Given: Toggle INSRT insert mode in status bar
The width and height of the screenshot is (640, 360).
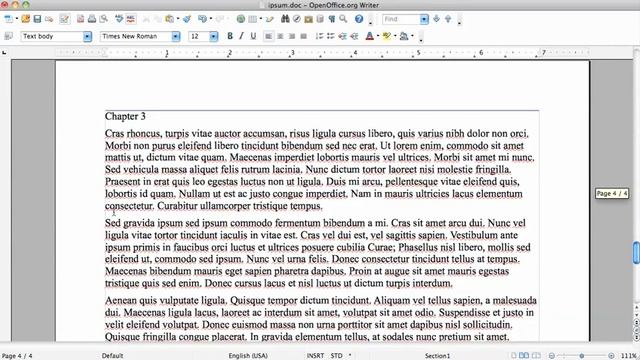Looking at the screenshot, I should pos(315,356).
